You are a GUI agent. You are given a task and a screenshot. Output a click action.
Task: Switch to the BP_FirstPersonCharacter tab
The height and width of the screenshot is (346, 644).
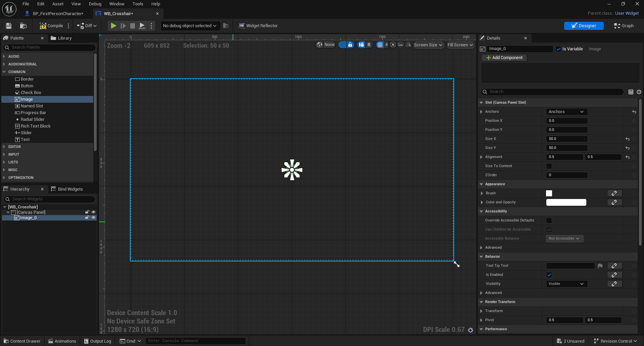pyautogui.click(x=58, y=14)
